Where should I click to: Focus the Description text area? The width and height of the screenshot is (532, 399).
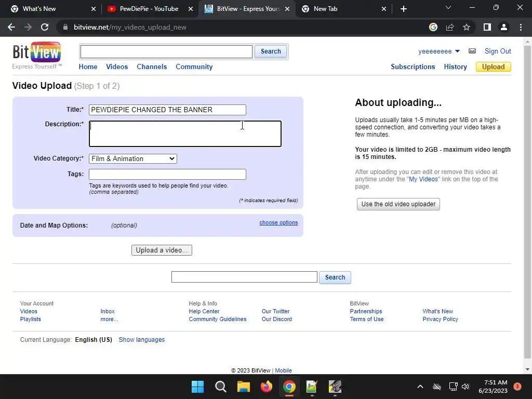pyautogui.click(x=185, y=134)
